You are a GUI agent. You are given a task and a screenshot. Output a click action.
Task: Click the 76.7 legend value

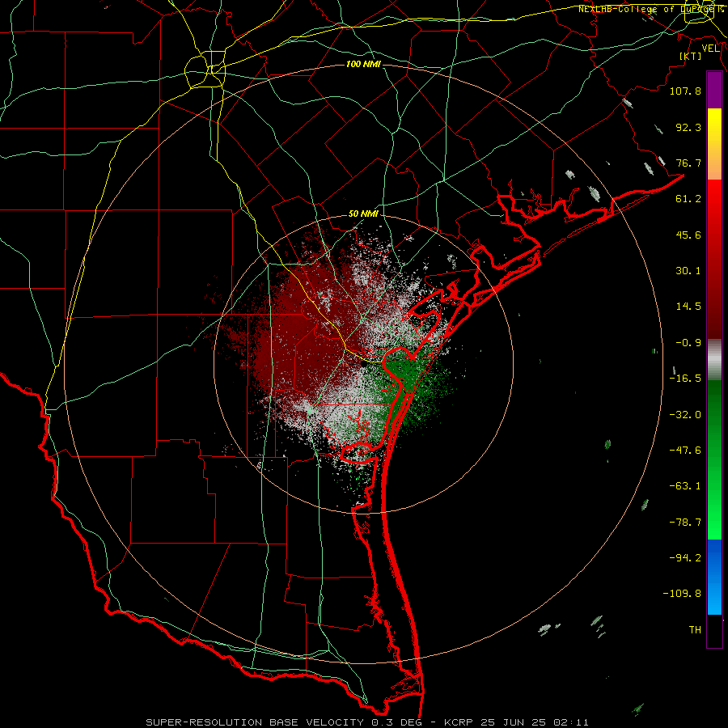pyautogui.click(x=688, y=163)
